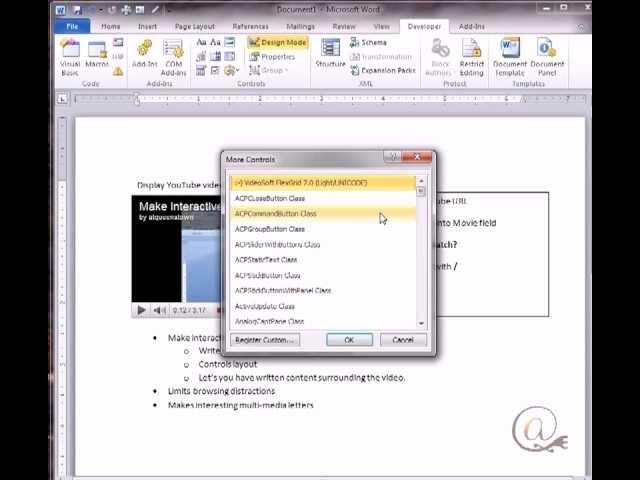Insert a Combo Box content control
640x480 pixels.
(x=215, y=57)
